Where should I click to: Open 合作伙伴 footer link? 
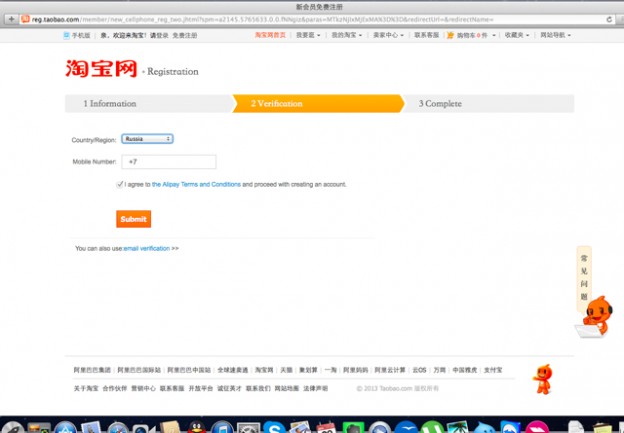[x=115, y=388]
